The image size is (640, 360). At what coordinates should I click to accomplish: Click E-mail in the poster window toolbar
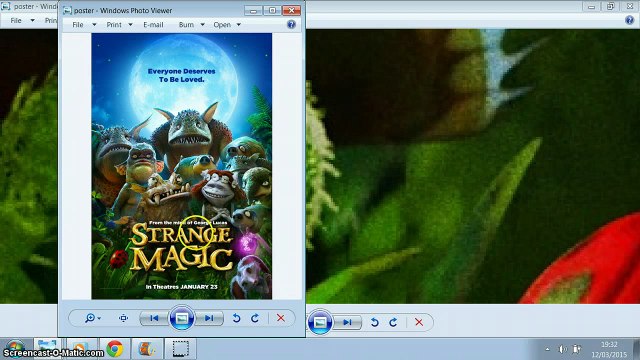(153, 25)
